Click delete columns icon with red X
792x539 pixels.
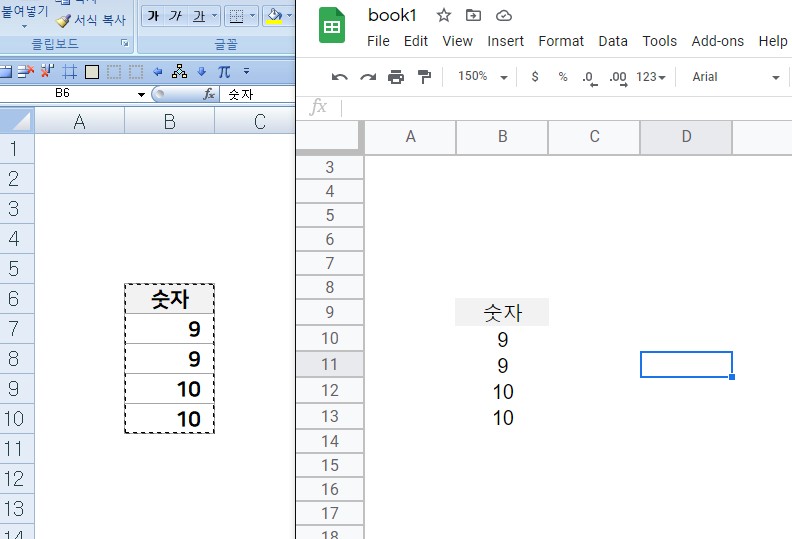(x=47, y=72)
